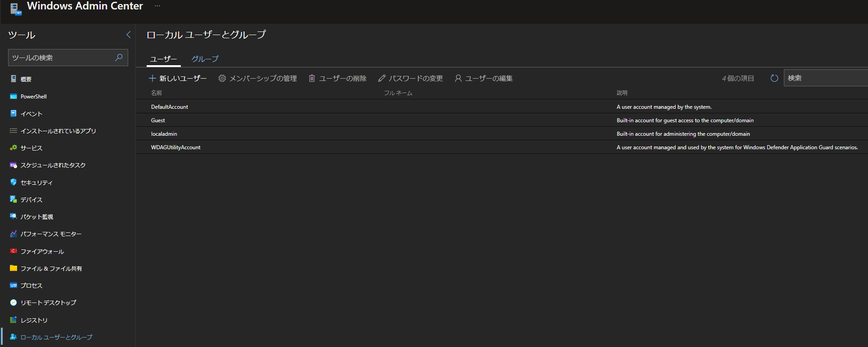
Task: Collapse the ツール sidebar with the chevron
Action: click(128, 35)
